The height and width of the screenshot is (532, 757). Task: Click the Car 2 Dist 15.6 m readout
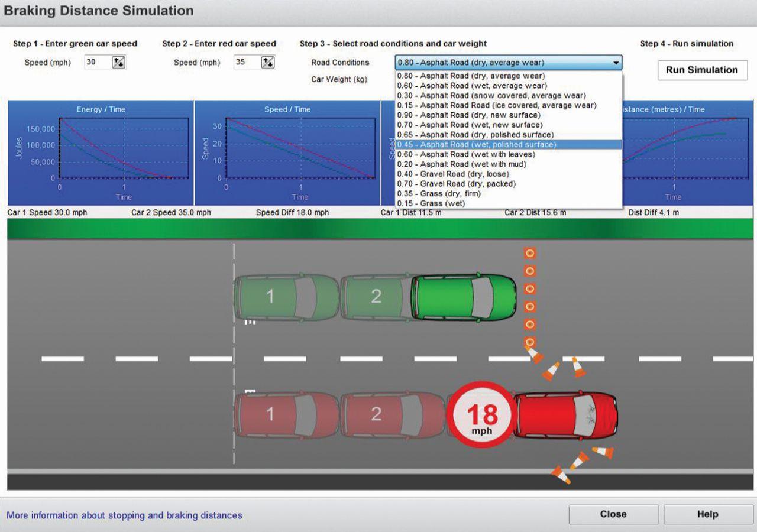coord(535,213)
